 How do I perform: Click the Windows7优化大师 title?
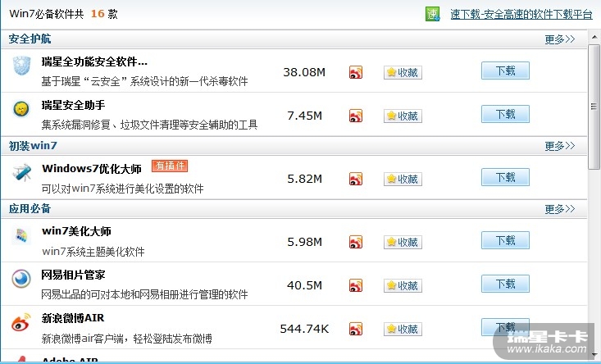pos(92,169)
